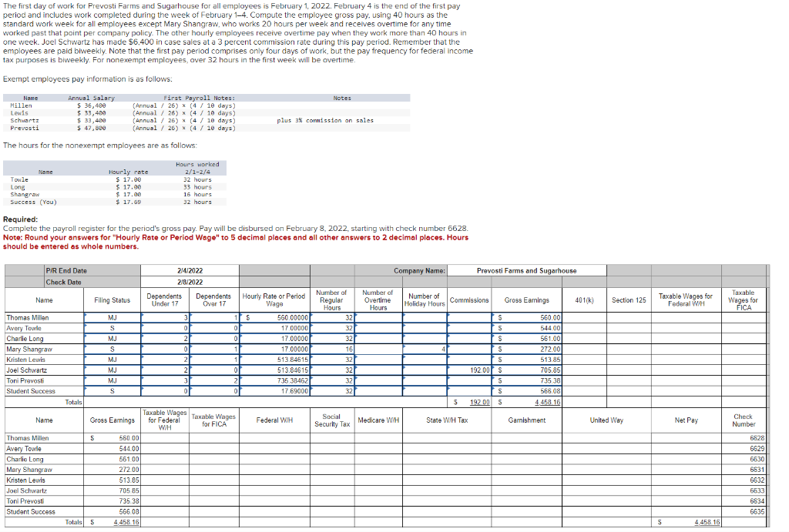Click Avery Towle's empty overtime hours cell

tap(378, 328)
